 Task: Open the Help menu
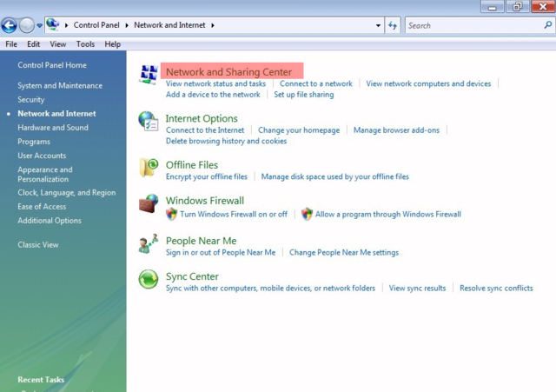(112, 44)
